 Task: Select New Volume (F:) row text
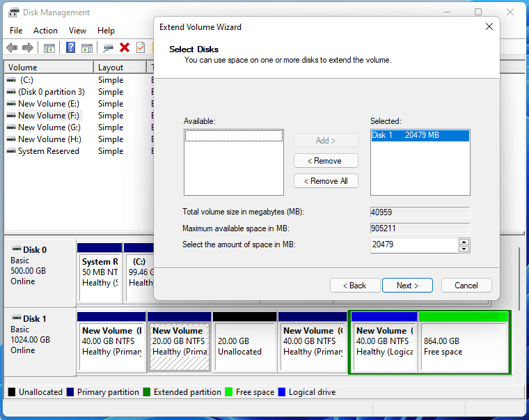[49, 116]
